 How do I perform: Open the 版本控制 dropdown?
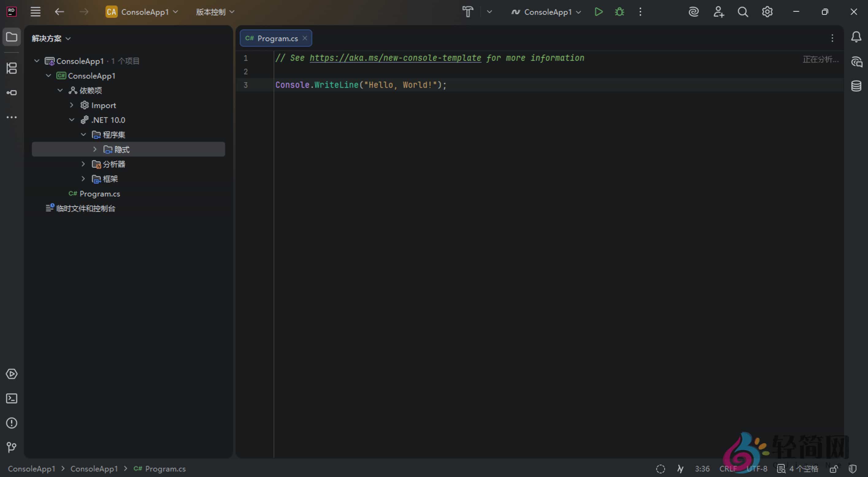[214, 11]
